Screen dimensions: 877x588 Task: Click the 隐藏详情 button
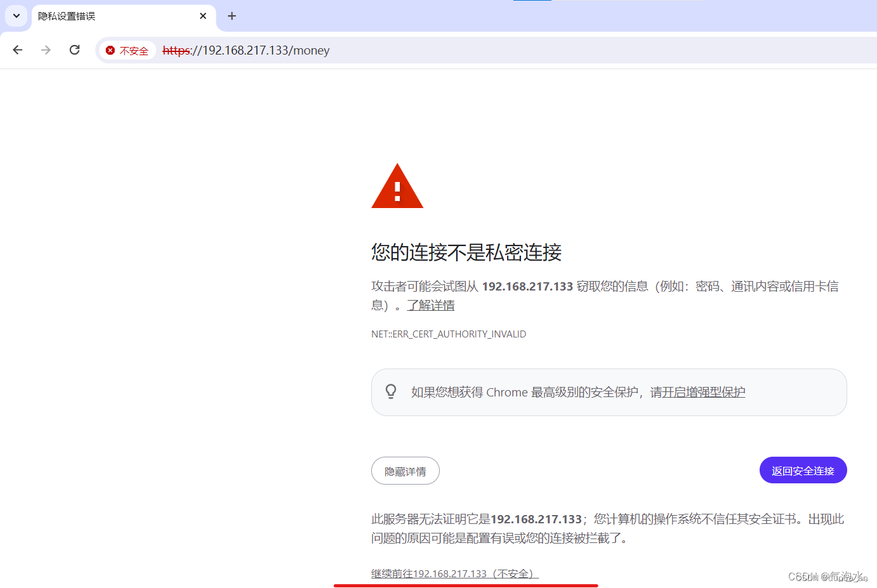pos(406,471)
